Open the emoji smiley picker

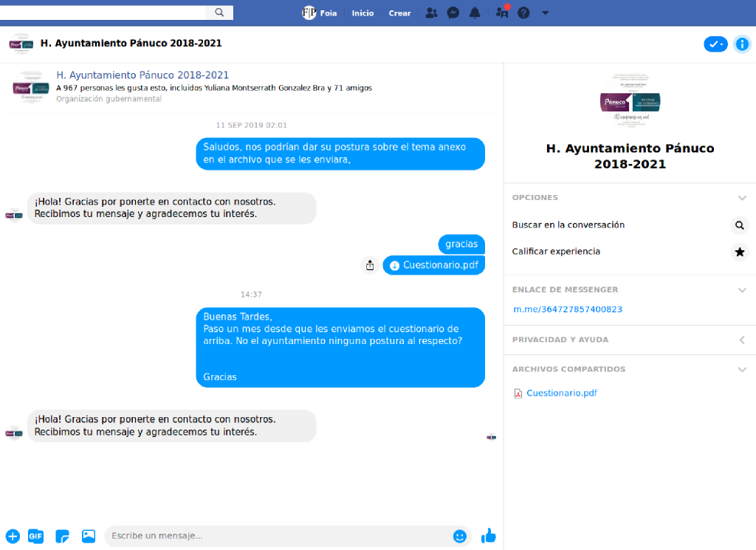pyautogui.click(x=460, y=536)
